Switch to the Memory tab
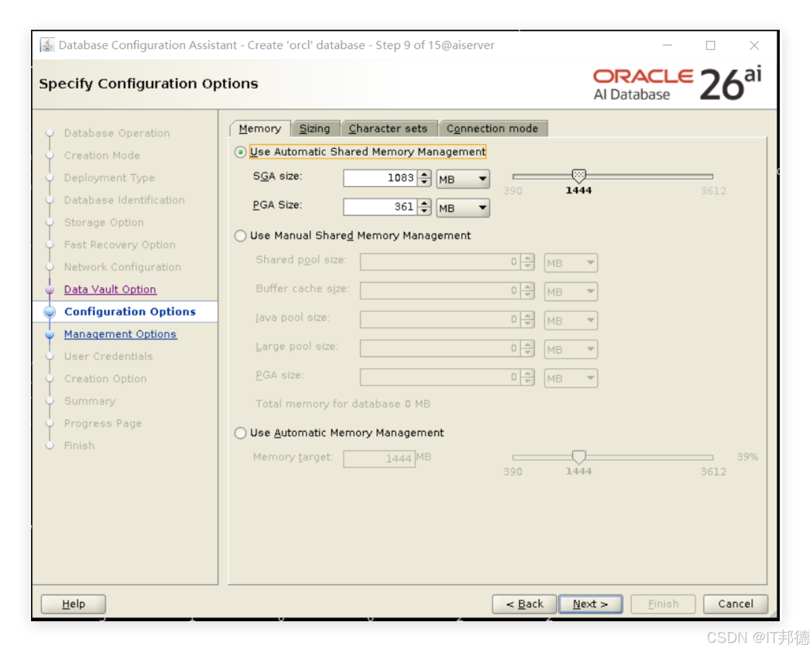 point(260,128)
